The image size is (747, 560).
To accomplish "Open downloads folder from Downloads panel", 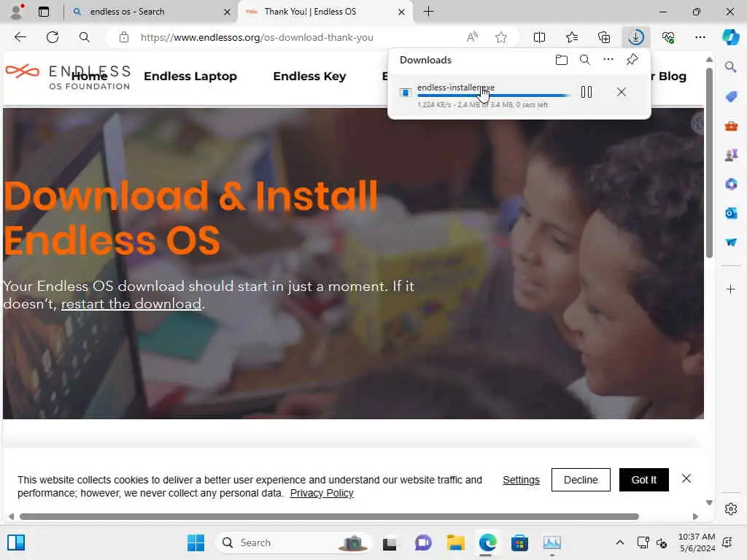I will [x=562, y=60].
